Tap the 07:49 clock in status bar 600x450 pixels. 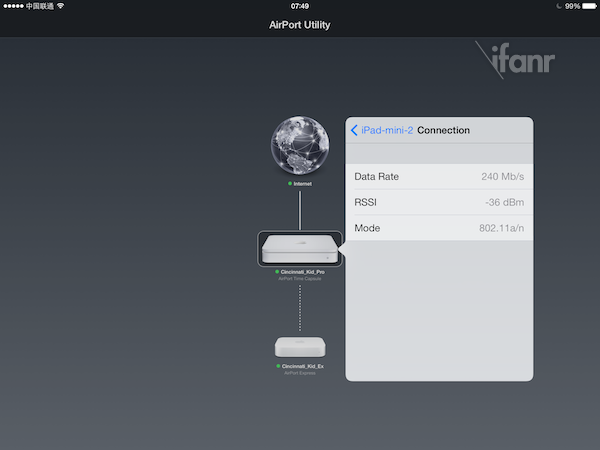pos(299,6)
